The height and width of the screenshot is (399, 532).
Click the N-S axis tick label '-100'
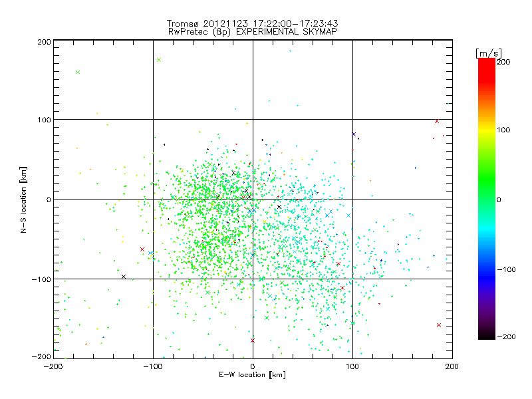41,279
